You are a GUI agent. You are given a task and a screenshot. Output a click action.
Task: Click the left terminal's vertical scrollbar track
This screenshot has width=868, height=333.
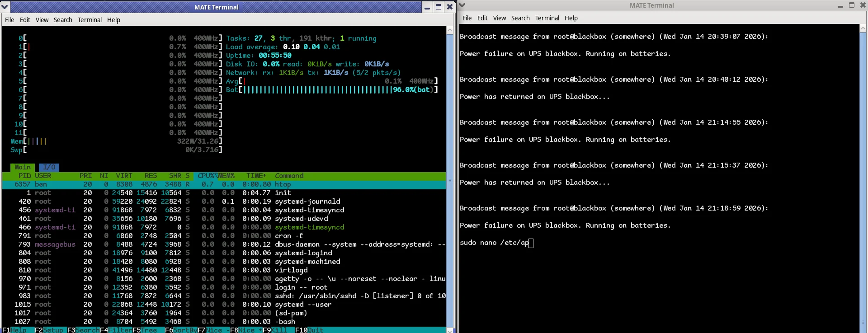coord(449,181)
